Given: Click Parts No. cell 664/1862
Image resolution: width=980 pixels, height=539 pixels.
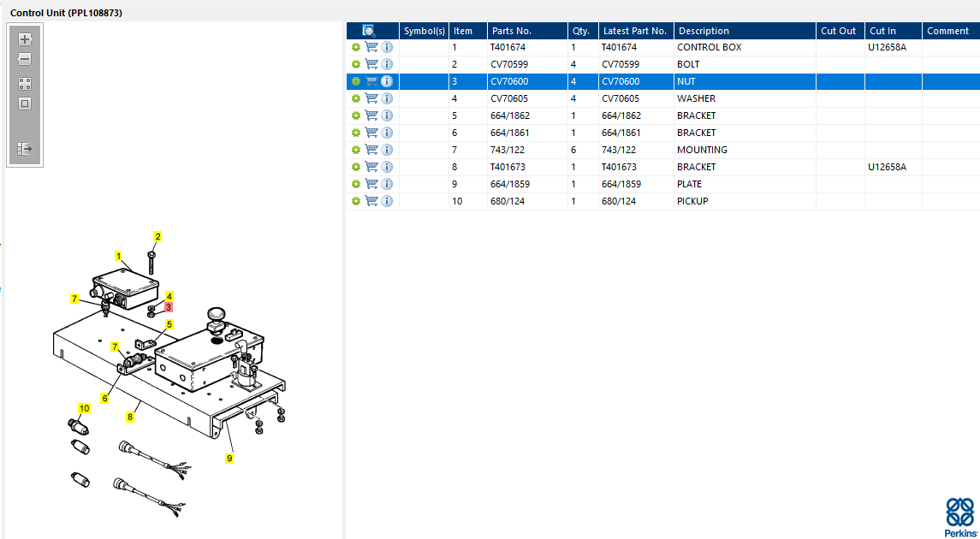Looking at the screenshot, I should pos(527,115).
